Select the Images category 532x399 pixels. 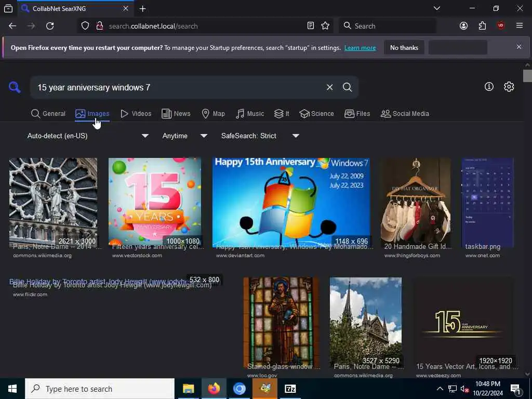(x=92, y=114)
